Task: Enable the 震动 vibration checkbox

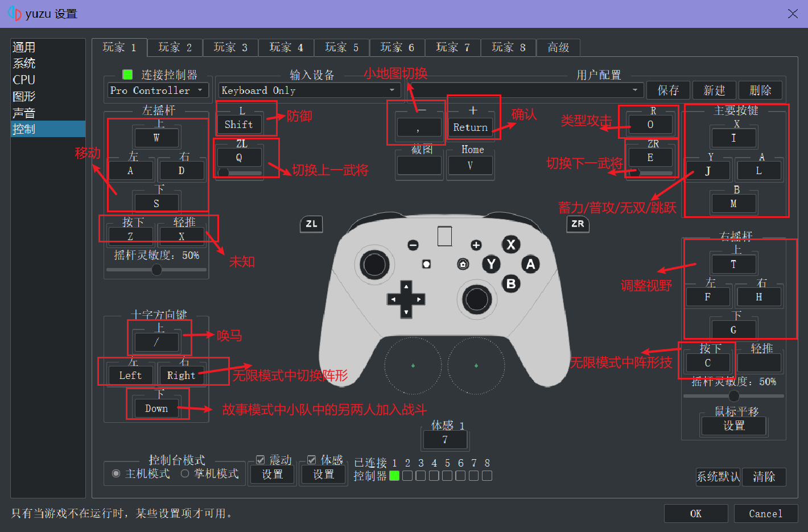Action: (x=261, y=460)
